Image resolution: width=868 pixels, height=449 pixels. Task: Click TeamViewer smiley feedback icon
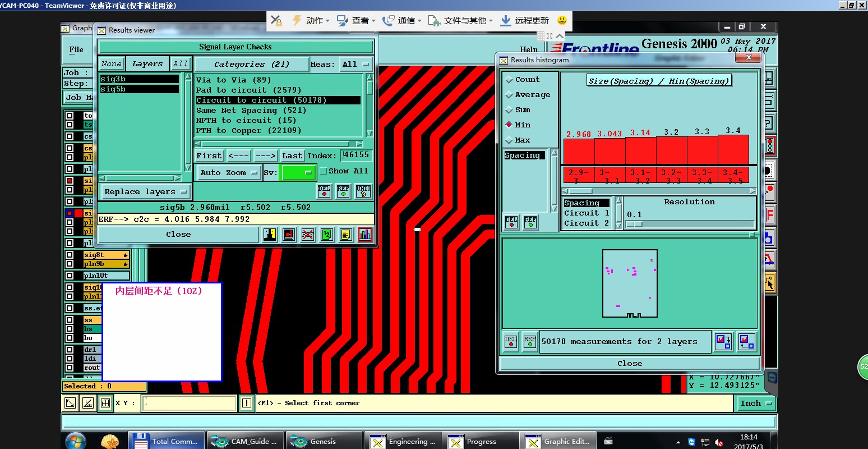562,20
